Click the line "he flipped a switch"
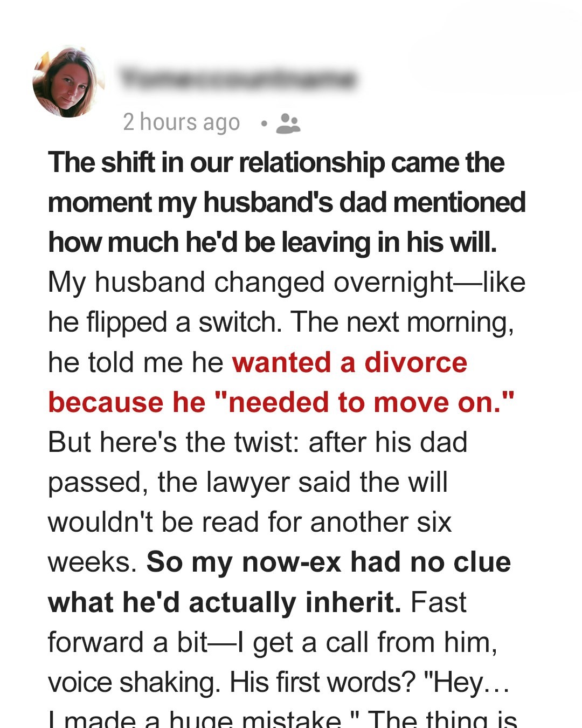The width and height of the screenshot is (582, 728). pyautogui.click(x=280, y=322)
